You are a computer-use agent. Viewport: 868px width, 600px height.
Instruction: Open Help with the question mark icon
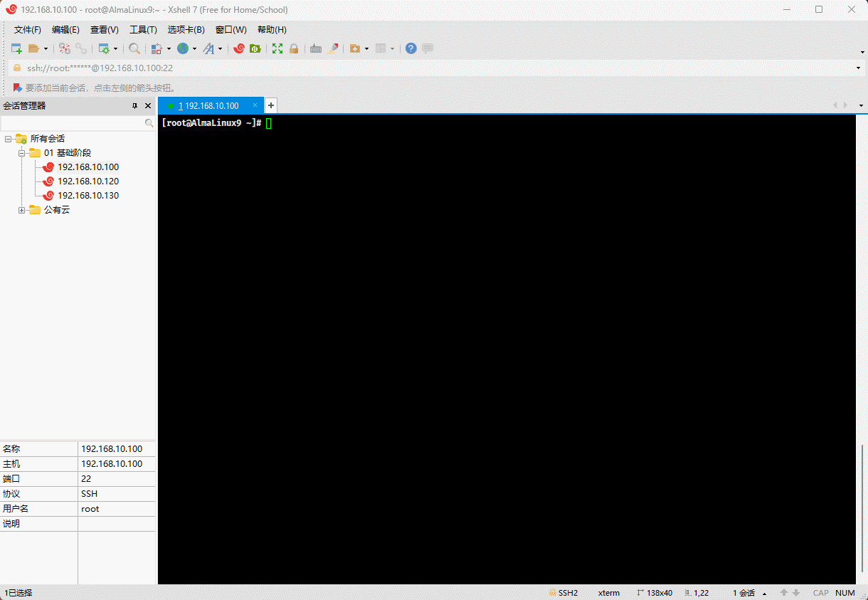[411, 48]
